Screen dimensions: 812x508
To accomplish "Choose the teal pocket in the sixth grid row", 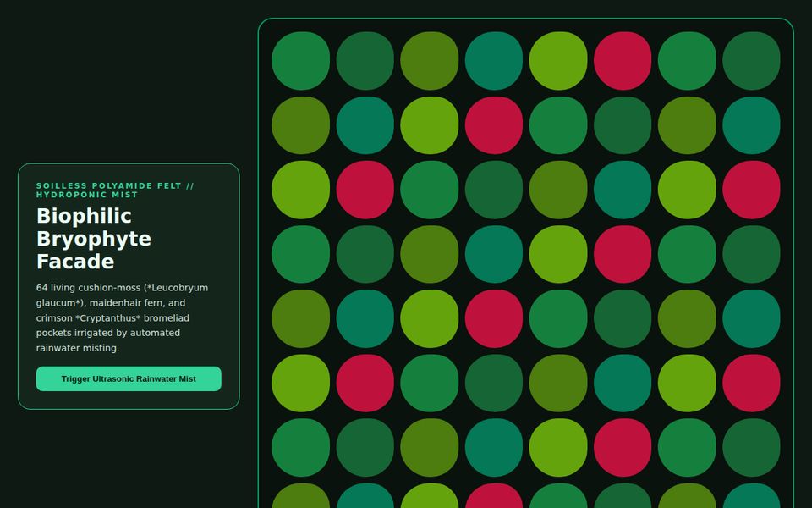I will coord(623,383).
